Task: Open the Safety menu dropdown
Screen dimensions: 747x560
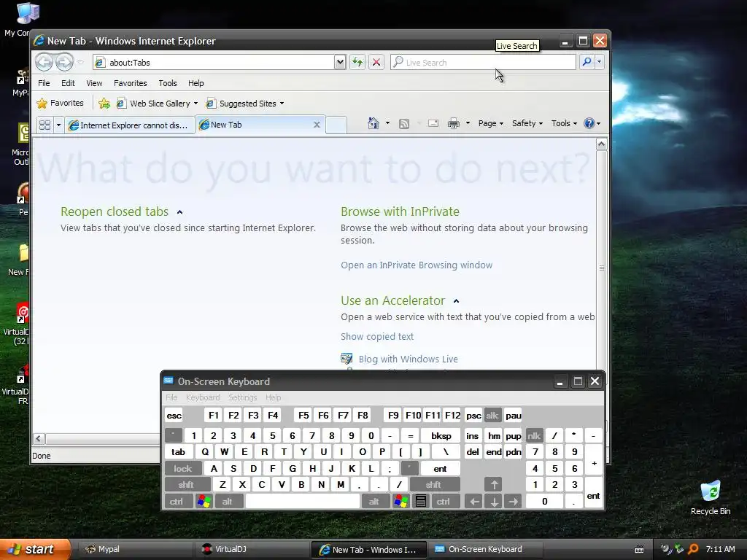Action: click(x=527, y=123)
